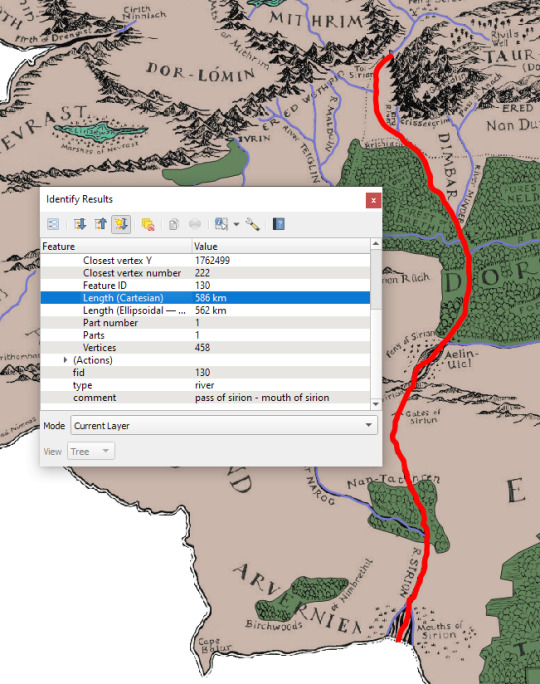The height and width of the screenshot is (684, 540).
Task: Close the Identify Results dialog
Action: click(x=373, y=200)
